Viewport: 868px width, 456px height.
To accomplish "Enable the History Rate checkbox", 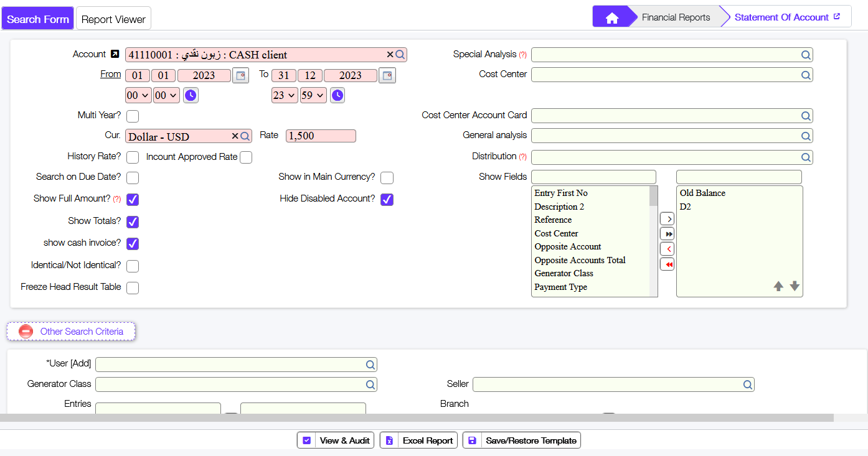I will point(133,157).
